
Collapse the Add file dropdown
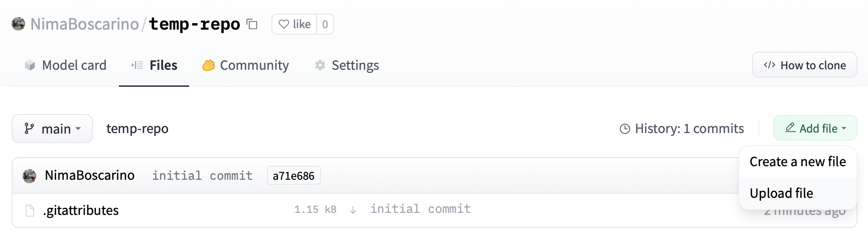pyautogui.click(x=815, y=129)
